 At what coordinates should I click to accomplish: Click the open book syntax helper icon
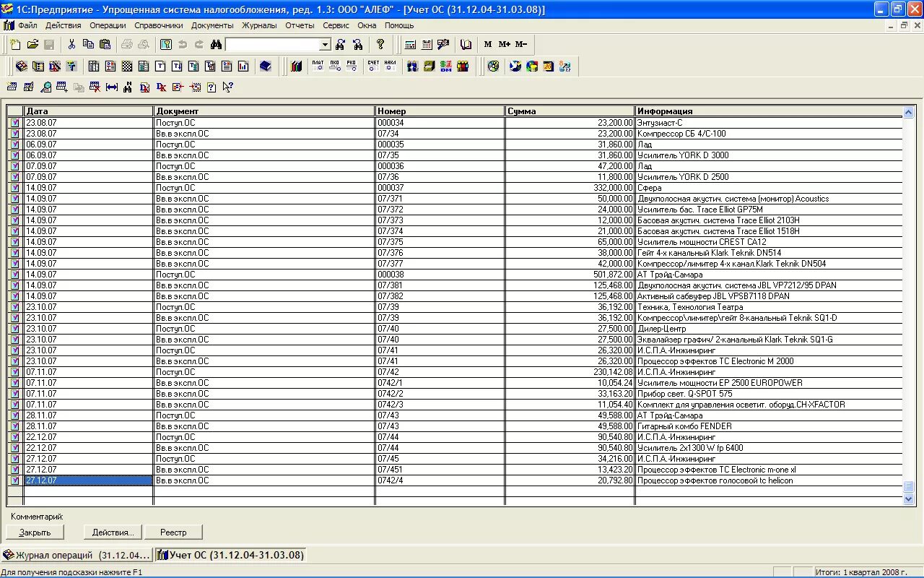click(x=466, y=44)
